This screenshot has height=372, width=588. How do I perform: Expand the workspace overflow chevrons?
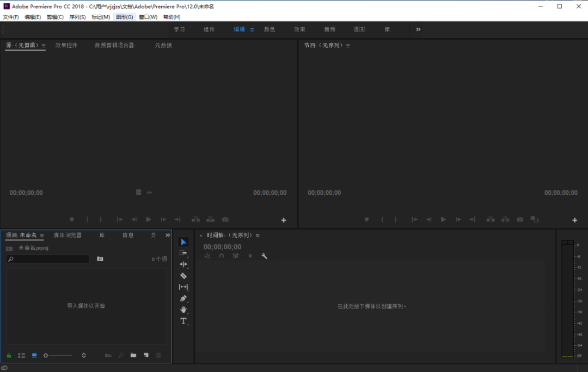click(418, 29)
